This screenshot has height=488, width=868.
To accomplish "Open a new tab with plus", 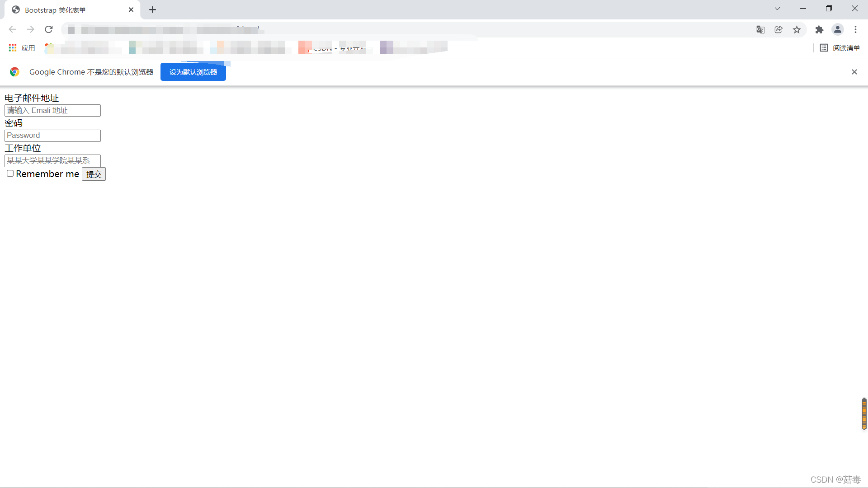I will 153,10.
